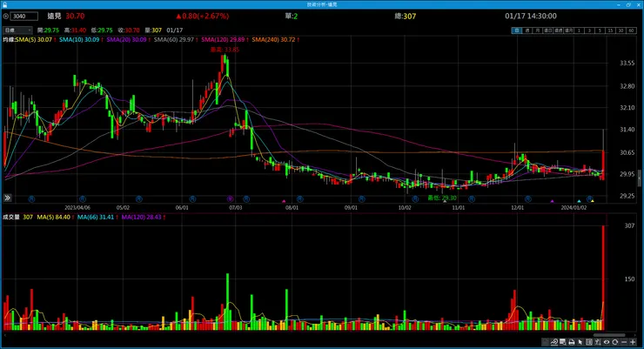Click the horizontal scrollbar below the volume chart

click(x=609, y=334)
